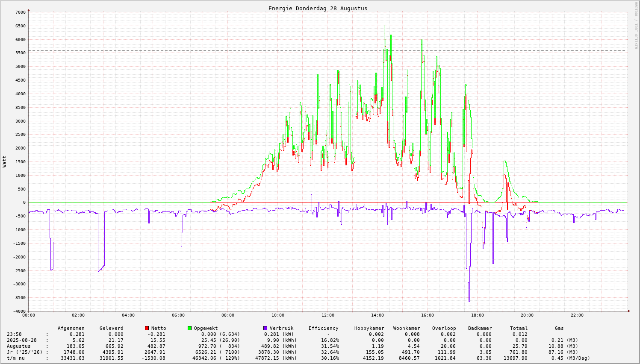This screenshot has width=640, height=364.
Task: Click the green Opgewekt legend swatch
Action: pos(190,328)
